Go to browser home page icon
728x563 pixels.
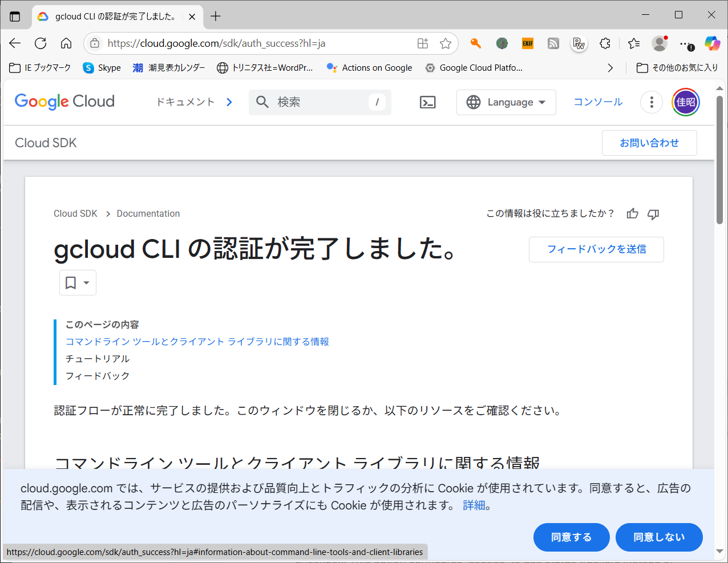(66, 43)
